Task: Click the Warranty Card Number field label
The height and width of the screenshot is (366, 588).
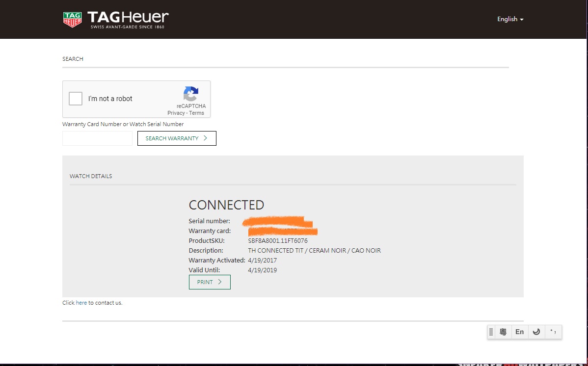Action: (123, 124)
